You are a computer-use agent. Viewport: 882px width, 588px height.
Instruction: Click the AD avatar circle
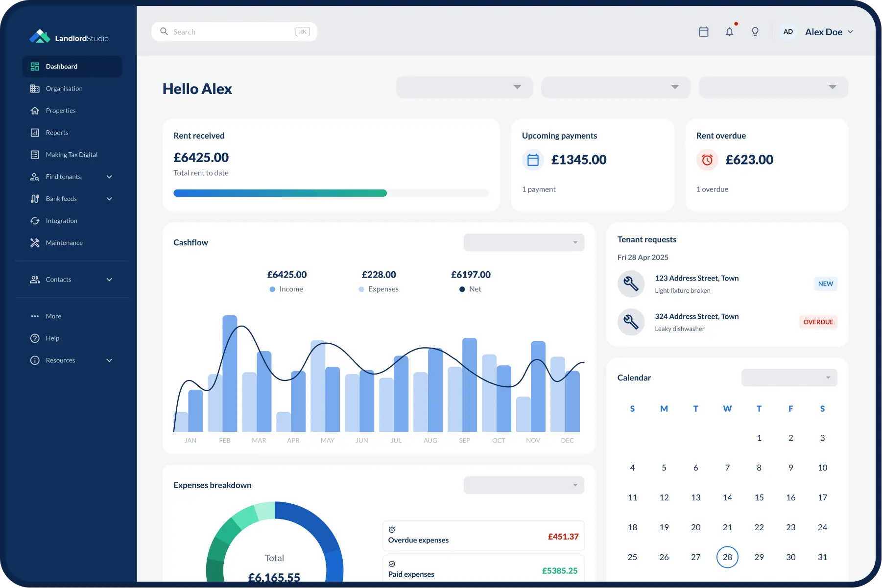788,32
